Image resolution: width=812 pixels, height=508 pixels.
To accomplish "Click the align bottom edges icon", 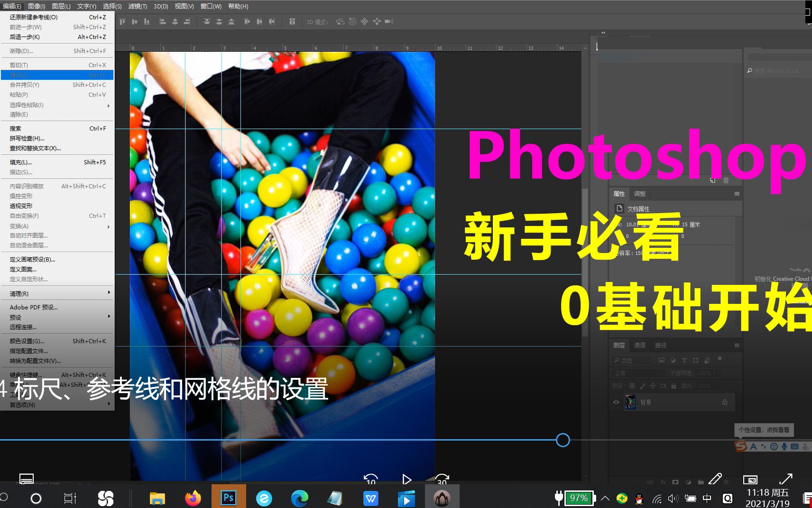I will 147,21.
